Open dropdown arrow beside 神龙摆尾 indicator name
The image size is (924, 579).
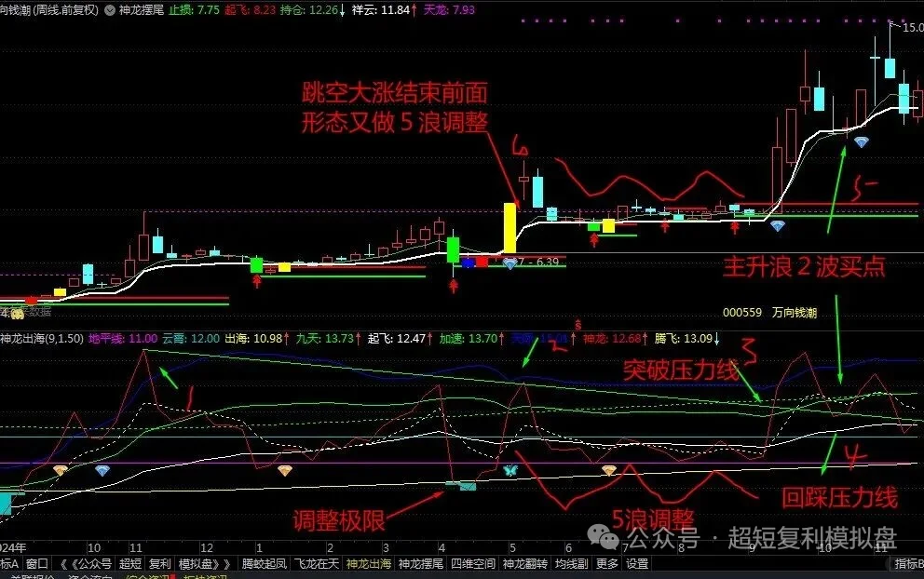(x=110, y=10)
